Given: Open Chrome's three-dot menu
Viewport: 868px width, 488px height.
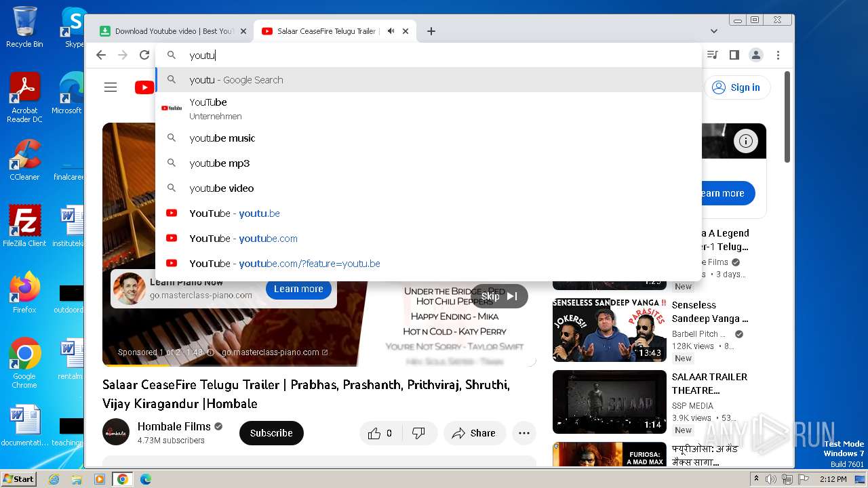Looking at the screenshot, I should click(x=778, y=55).
